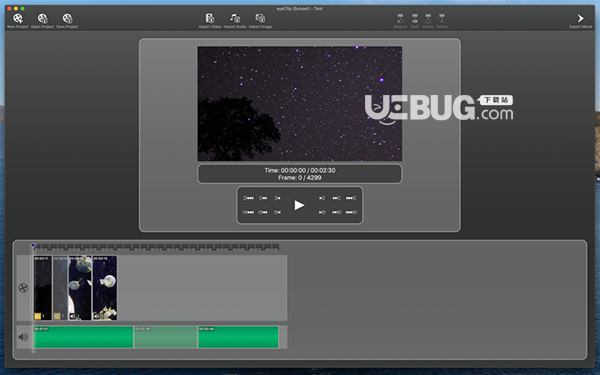Image resolution: width=600 pixels, height=375 pixels.
Task: Start playback with the Play button
Action: tap(299, 205)
